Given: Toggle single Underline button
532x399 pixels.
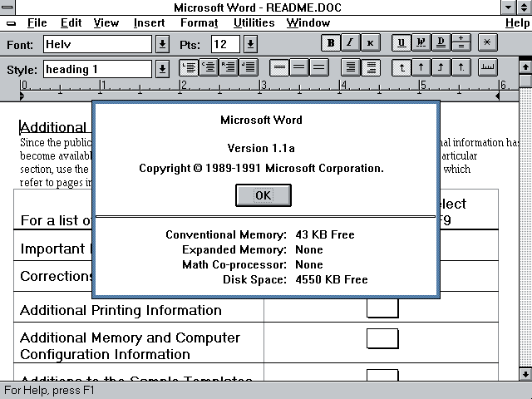Looking at the screenshot, I should click(401, 42).
